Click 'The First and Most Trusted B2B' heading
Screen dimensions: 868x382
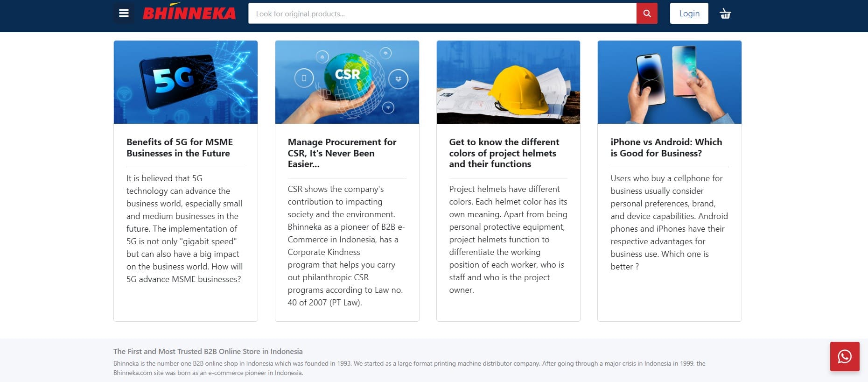(208, 352)
